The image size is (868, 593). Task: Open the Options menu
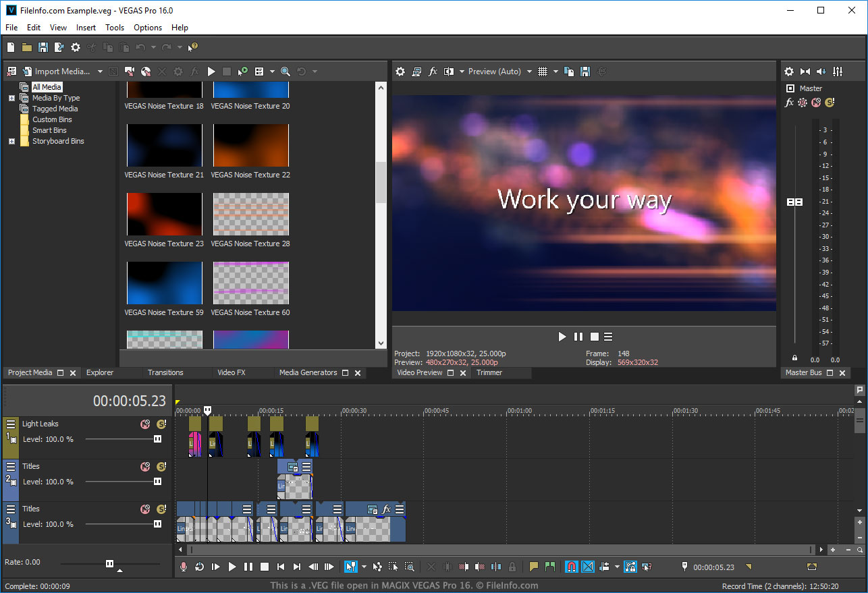click(x=148, y=28)
